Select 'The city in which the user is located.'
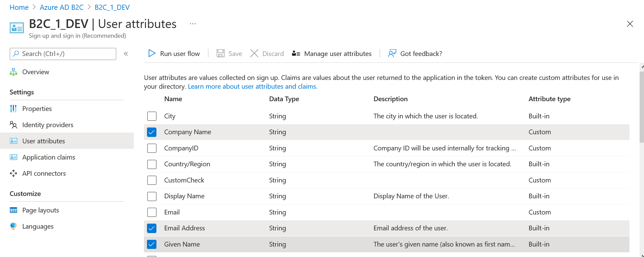Viewport: 644px width, 257px height. coord(426,116)
